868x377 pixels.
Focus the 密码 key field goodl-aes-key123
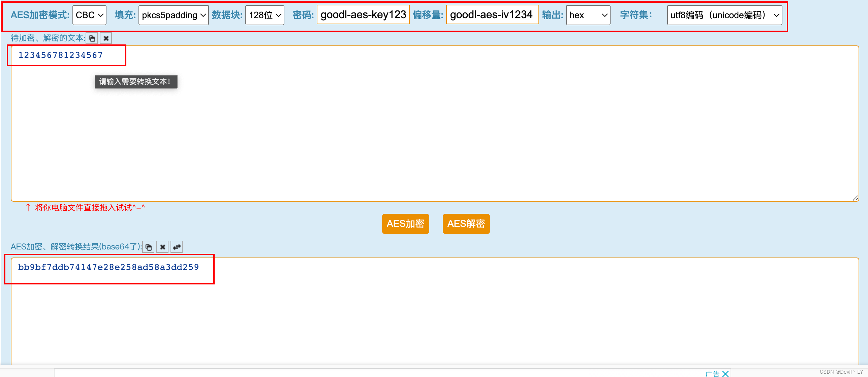[363, 15]
